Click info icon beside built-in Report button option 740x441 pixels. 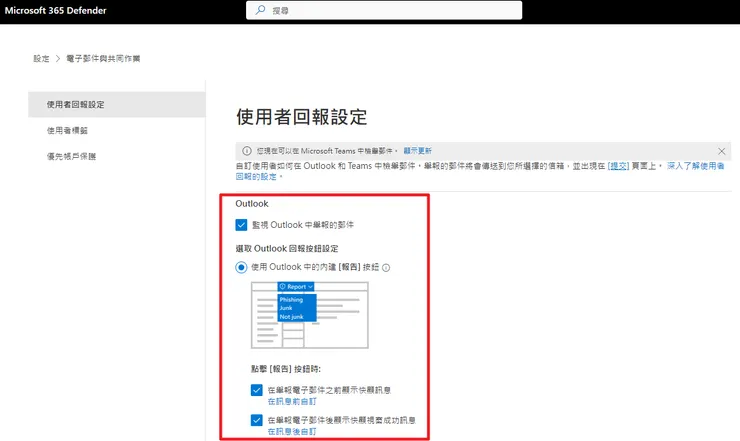pyautogui.click(x=386, y=268)
